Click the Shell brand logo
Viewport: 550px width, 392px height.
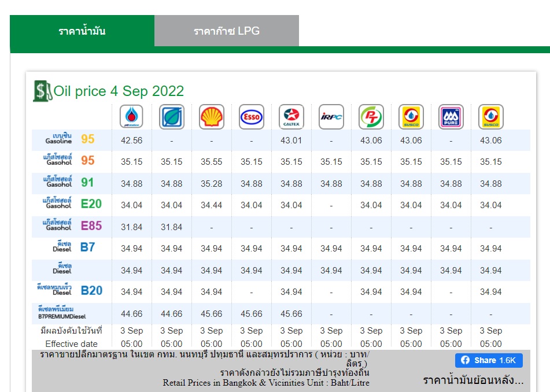(x=212, y=116)
